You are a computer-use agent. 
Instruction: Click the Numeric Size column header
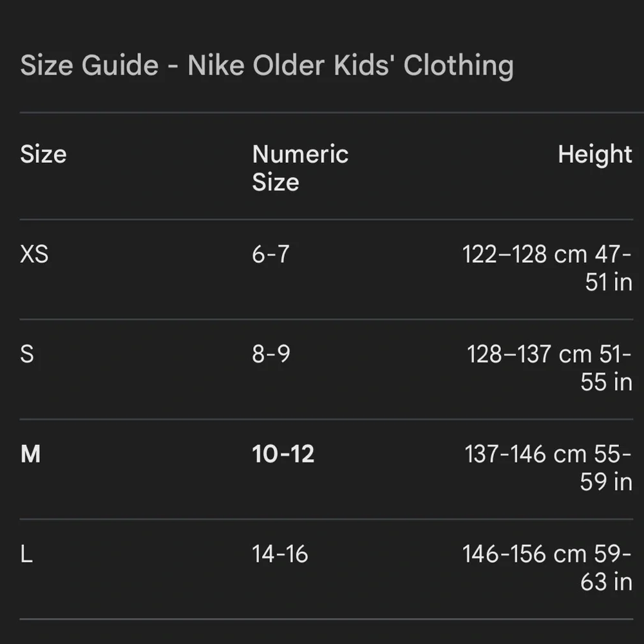pyautogui.click(x=300, y=168)
